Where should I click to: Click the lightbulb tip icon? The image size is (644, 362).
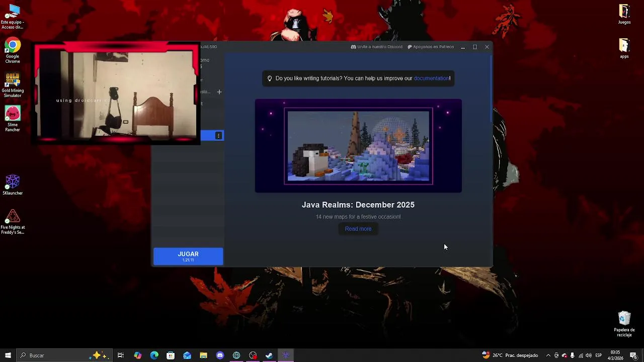click(x=270, y=78)
